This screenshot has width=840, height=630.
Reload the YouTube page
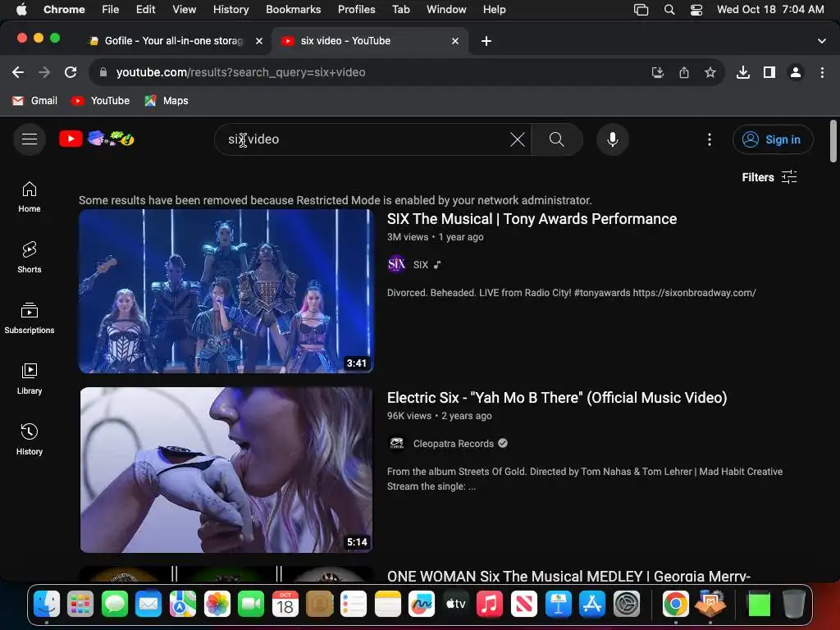tap(71, 72)
